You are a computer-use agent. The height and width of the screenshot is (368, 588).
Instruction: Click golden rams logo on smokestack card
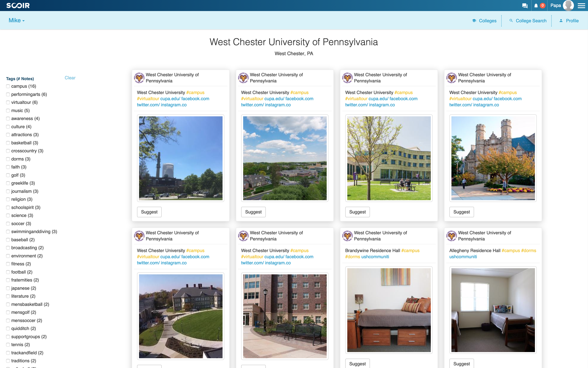(x=139, y=78)
